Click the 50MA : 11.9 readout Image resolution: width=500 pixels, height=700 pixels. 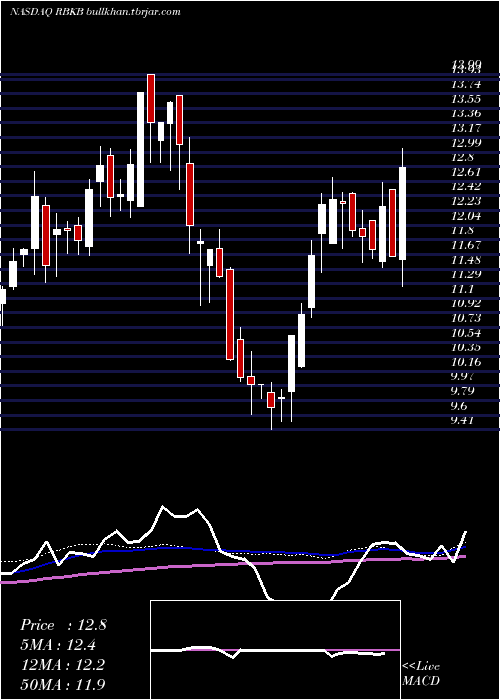click(x=62, y=684)
